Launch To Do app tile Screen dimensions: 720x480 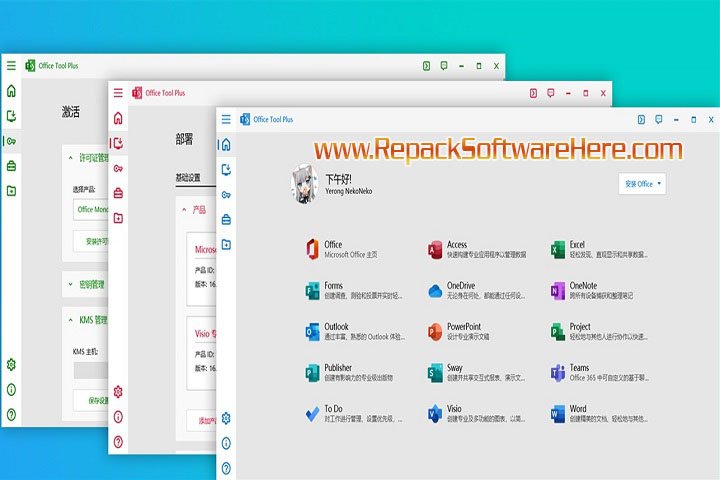[354, 413]
